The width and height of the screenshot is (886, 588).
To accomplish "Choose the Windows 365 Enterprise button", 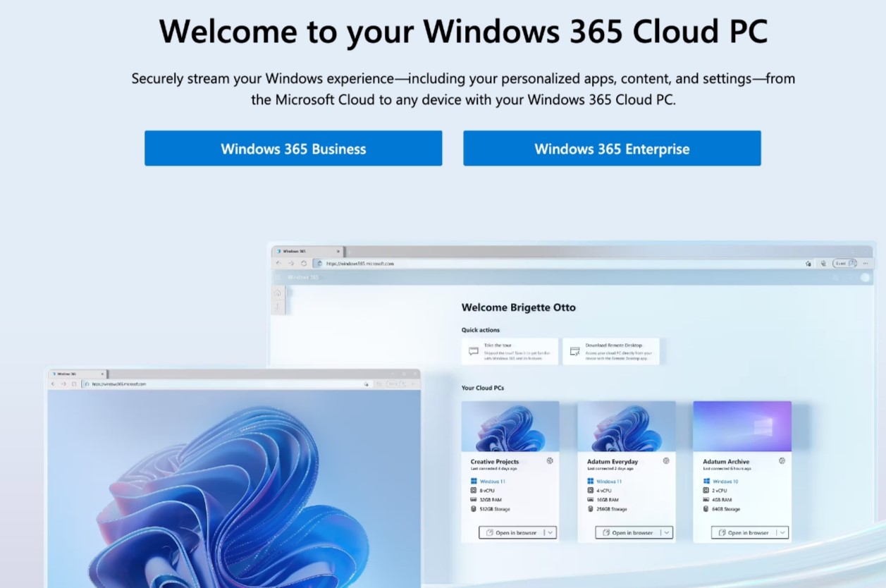I will coord(612,148).
